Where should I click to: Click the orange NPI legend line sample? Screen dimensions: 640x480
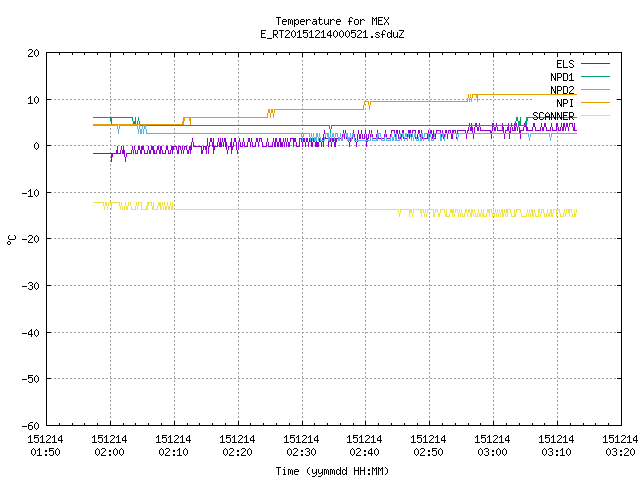click(x=595, y=102)
